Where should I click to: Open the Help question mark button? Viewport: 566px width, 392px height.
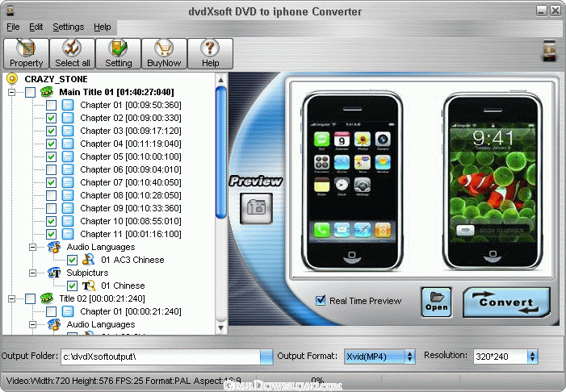click(210, 53)
